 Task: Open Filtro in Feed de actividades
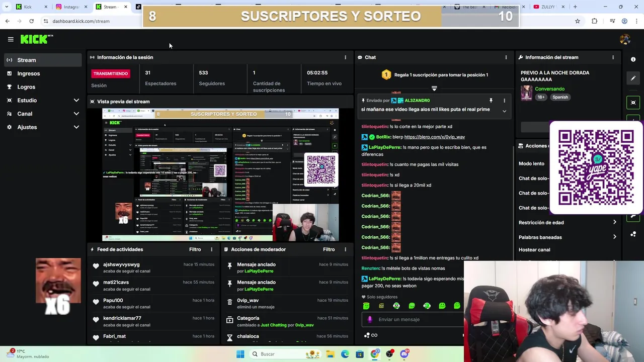[195, 249]
